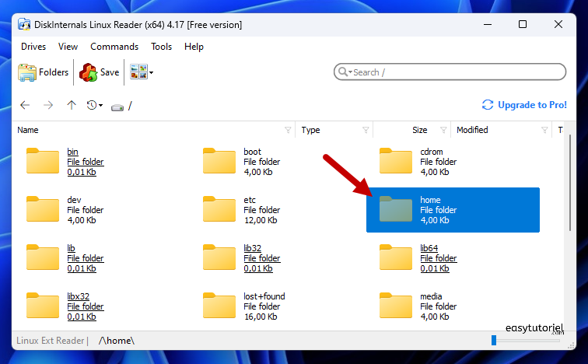Select the etc folder icon
The width and height of the screenshot is (588, 364).
tap(219, 210)
